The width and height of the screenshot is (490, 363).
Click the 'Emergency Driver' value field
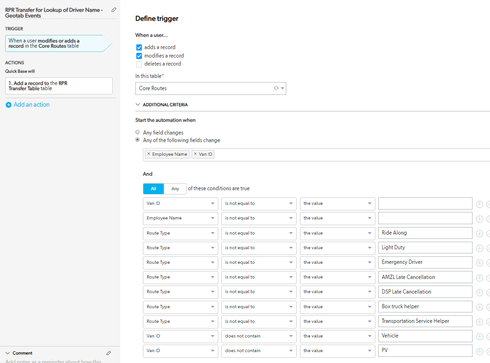click(x=425, y=262)
